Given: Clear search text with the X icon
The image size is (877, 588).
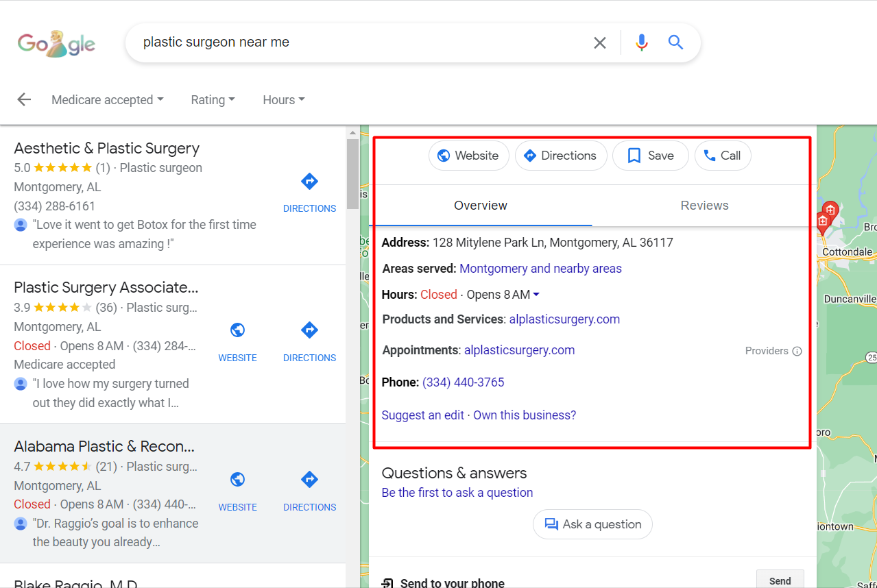Looking at the screenshot, I should pyautogui.click(x=600, y=42).
